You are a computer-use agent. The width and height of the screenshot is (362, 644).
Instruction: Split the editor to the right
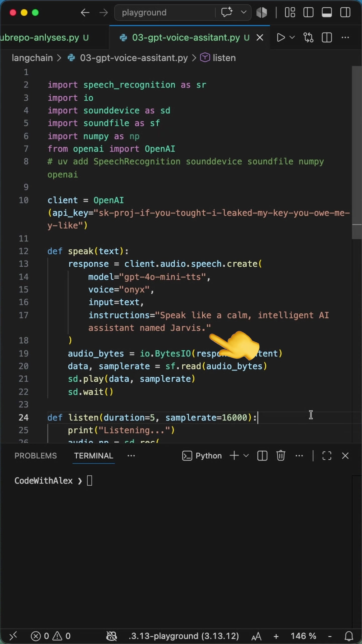(327, 37)
